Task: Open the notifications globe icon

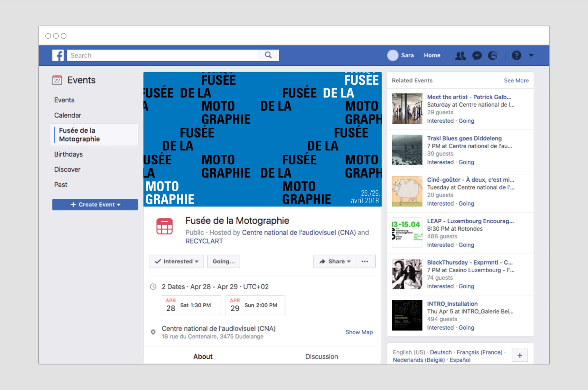Action: click(492, 55)
